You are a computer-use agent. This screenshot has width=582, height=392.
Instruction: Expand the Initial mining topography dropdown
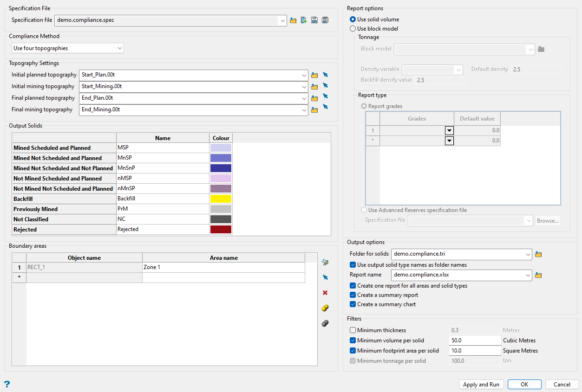(x=304, y=86)
